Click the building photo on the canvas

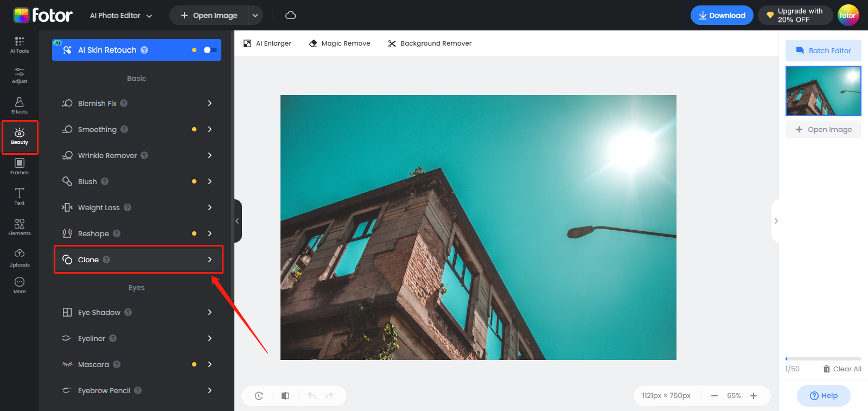point(478,227)
